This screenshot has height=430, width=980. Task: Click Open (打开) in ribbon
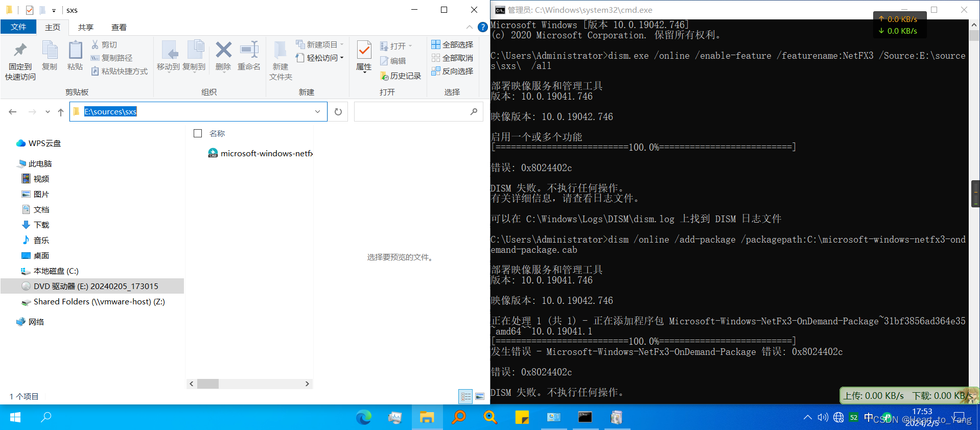395,46
